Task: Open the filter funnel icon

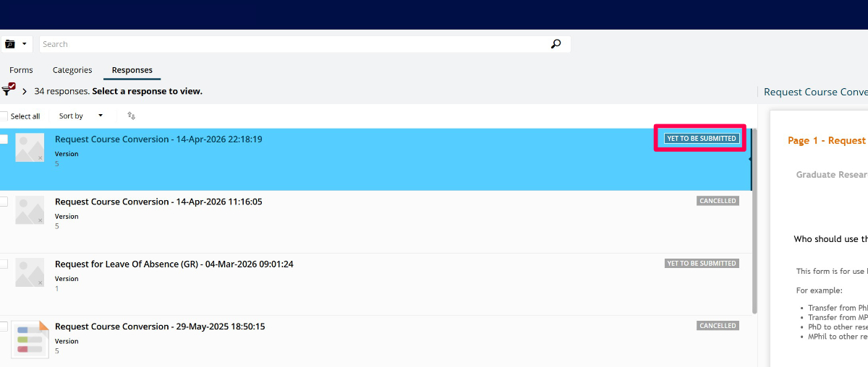Action: tap(8, 90)
